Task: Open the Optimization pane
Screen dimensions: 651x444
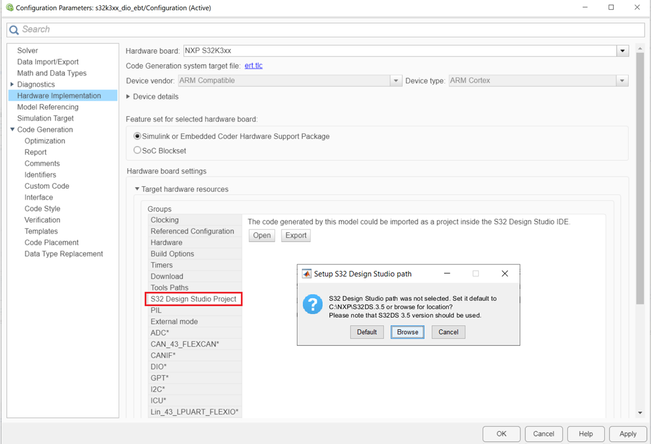Action: (45, 141)
